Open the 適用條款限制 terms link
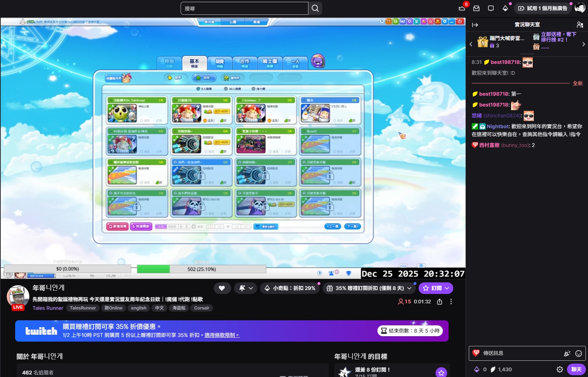Screen dimensions: 588x377 point(221,335)
